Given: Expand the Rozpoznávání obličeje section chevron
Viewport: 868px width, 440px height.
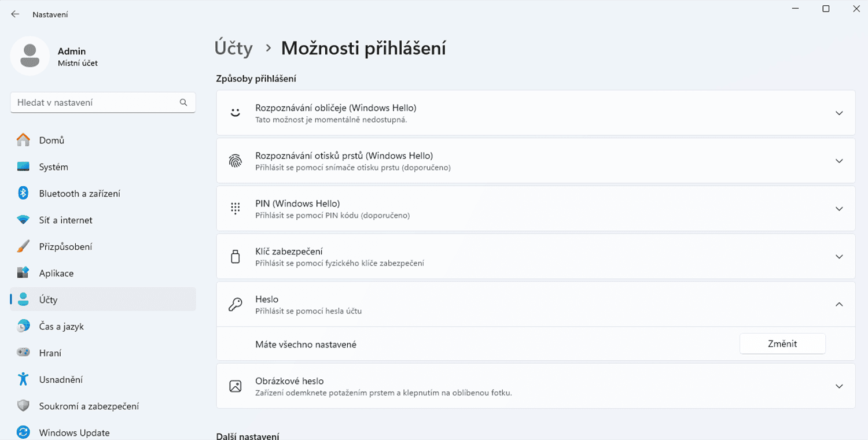Looking at the screenshot, I should coord(839,113).
